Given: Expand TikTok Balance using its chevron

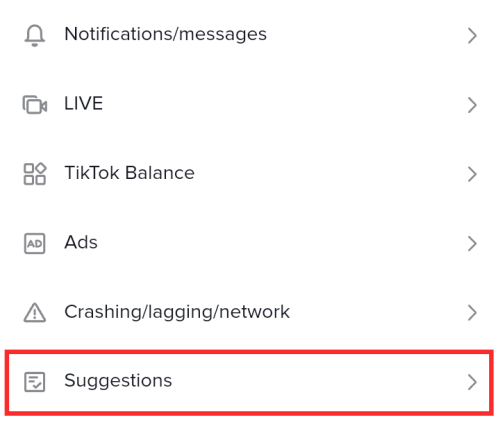Looking at the screenshot, I should 472,174.
